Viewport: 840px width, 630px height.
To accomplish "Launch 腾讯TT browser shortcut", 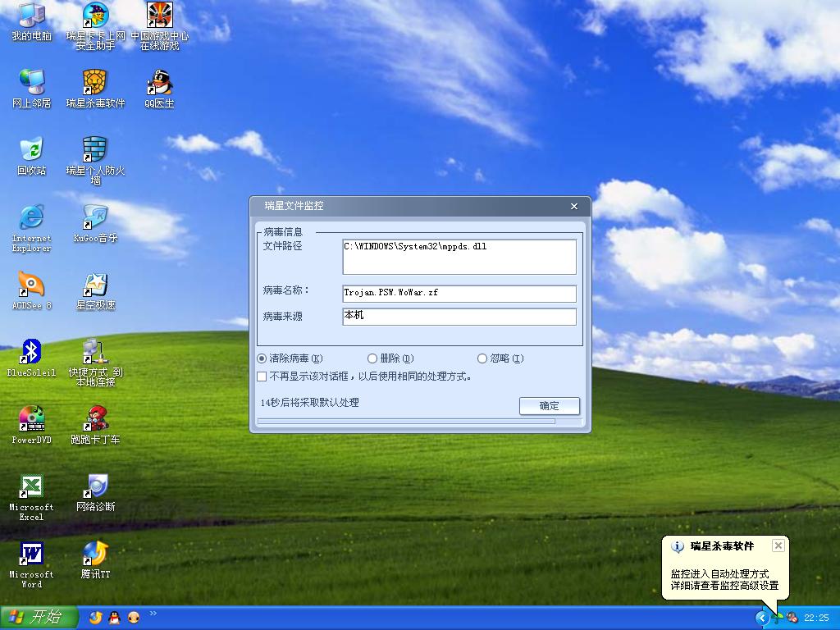I will pos(95,560).
